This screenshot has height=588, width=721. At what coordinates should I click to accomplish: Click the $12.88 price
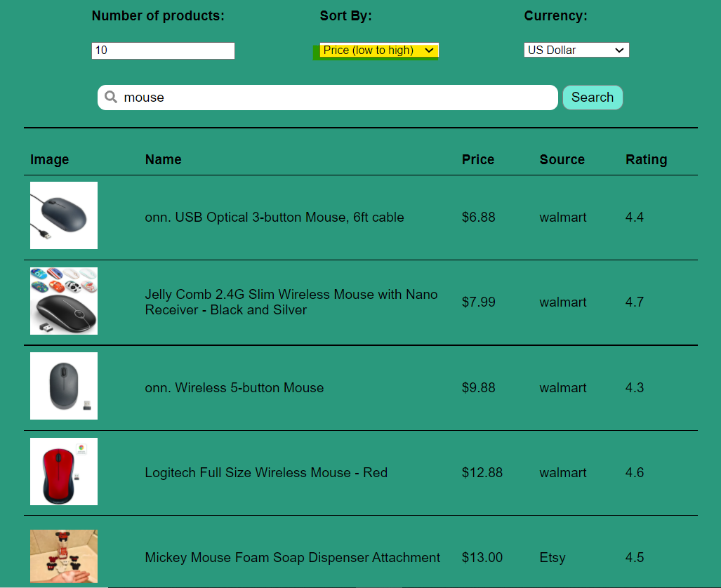[482, 473]
